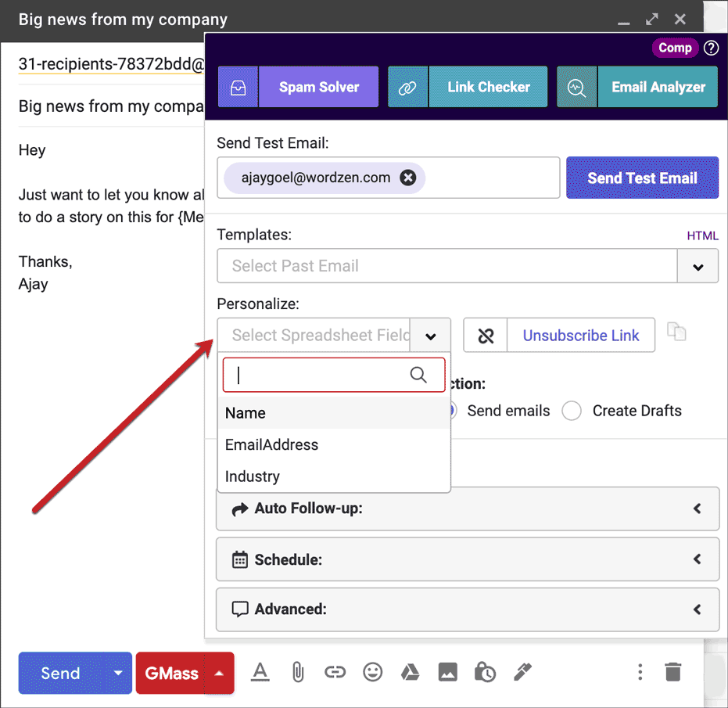Open Gmail text formatting options
This screenshot has width=728, height=708.
point(260,672)
